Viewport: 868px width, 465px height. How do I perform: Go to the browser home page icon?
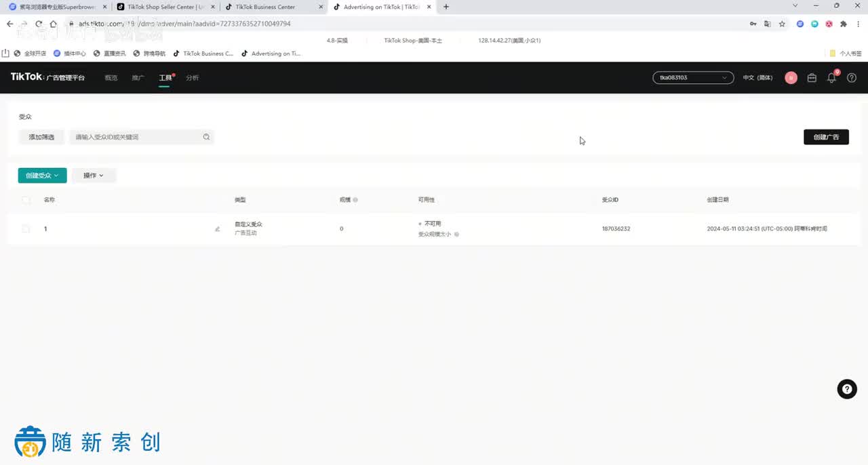pyautogui.click(x=53, y=24)
